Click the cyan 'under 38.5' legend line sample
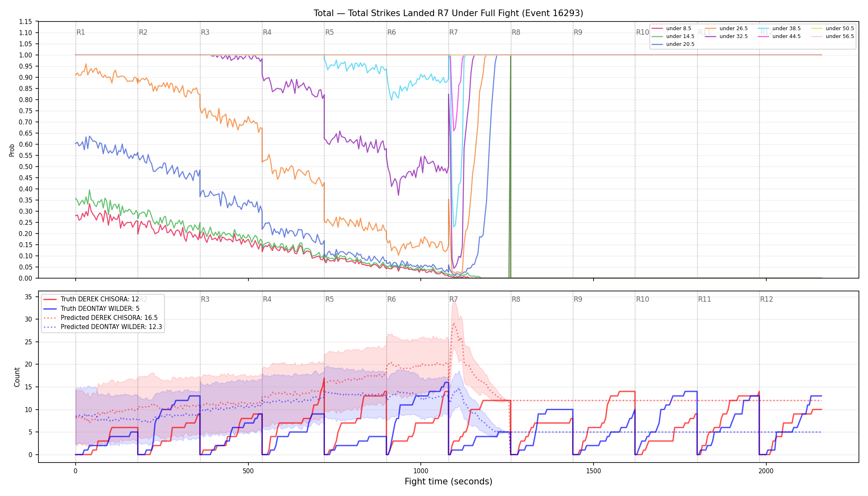This screenshot has height=496, width=868. coord(763,29)
